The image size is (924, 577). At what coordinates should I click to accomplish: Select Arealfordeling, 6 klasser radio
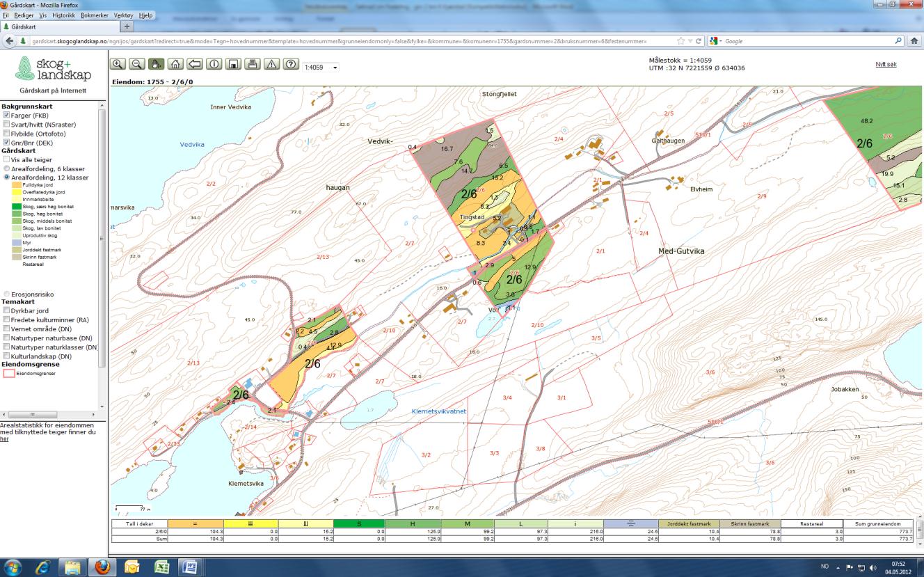coord(6,168)
